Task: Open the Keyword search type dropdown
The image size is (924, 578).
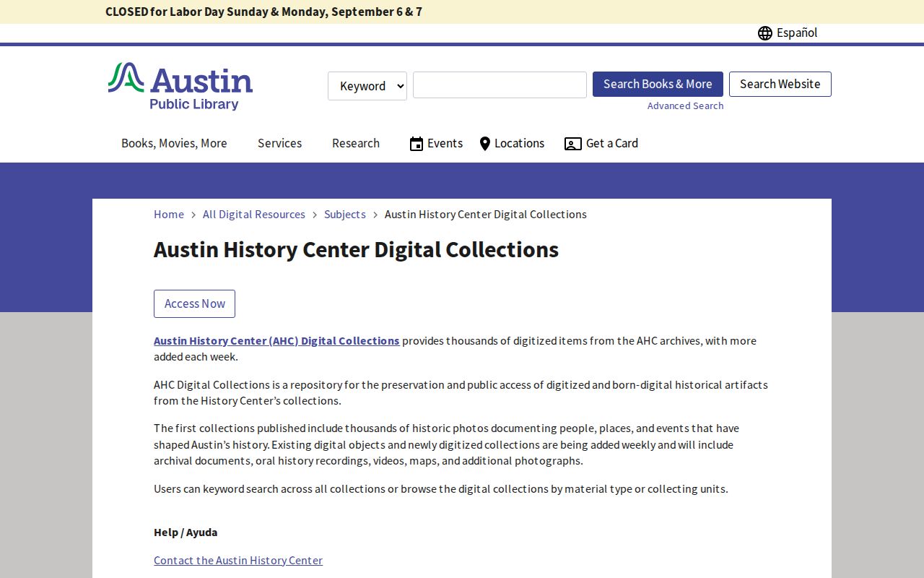Action: click(x=367, y=86)
